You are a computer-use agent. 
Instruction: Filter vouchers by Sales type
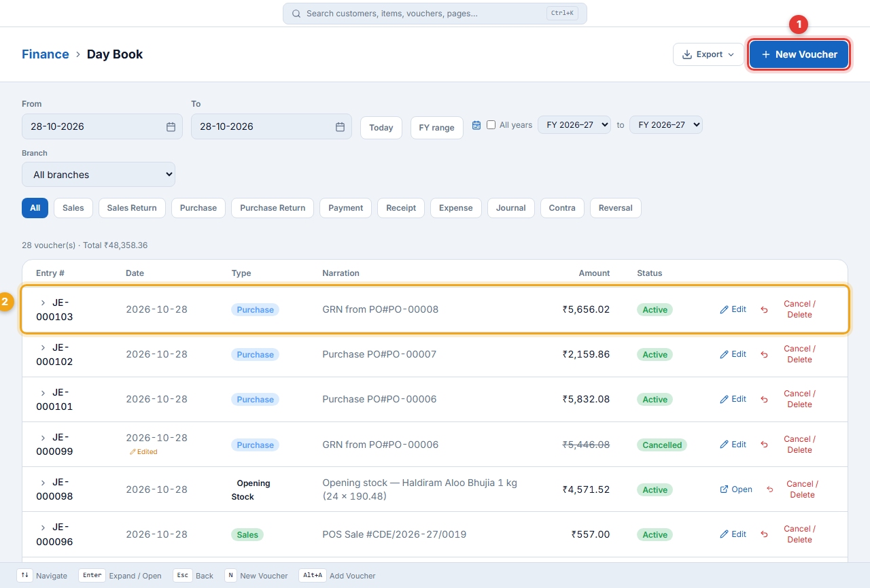click(x=73, y=208)
